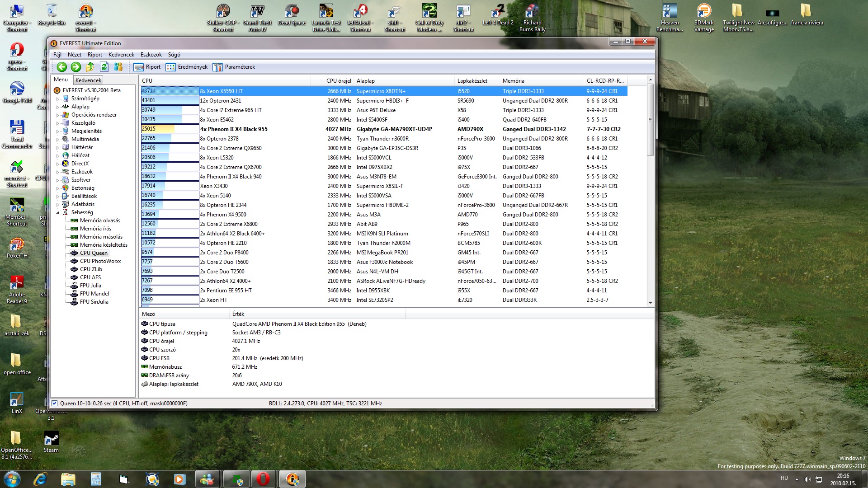Click the 43713 score bar for Xeon X5550
Viewport: 868px width, 488px height.
[170, 91]
